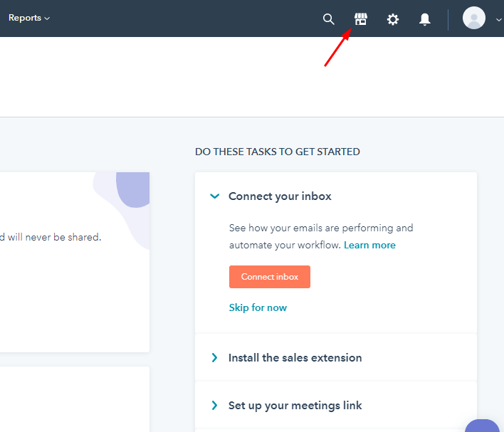Open the Settings gear icon
This screenshot has width=504, height=432.
click(x=393, y=19)
